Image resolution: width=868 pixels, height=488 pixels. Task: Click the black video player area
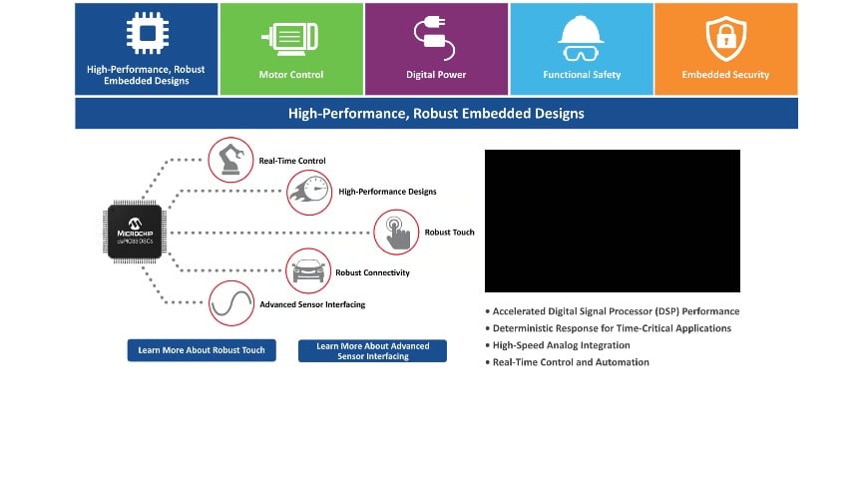pyautogui.click(x=612, y=221)
